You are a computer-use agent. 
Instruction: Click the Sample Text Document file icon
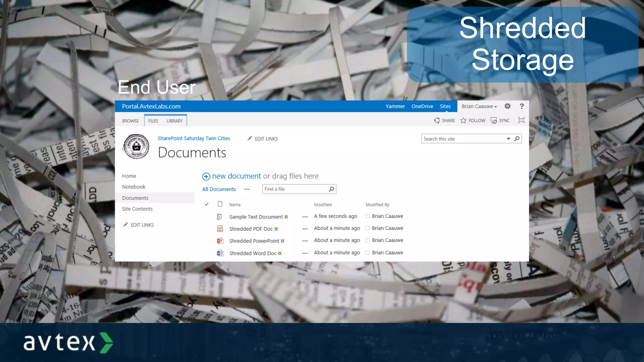(x=219, y=217)
